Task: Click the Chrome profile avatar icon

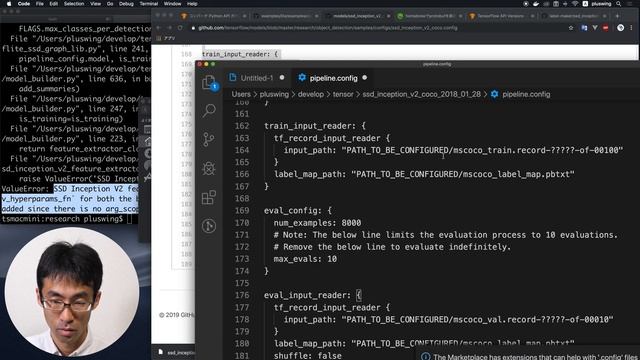Action: tap(620, 28)
